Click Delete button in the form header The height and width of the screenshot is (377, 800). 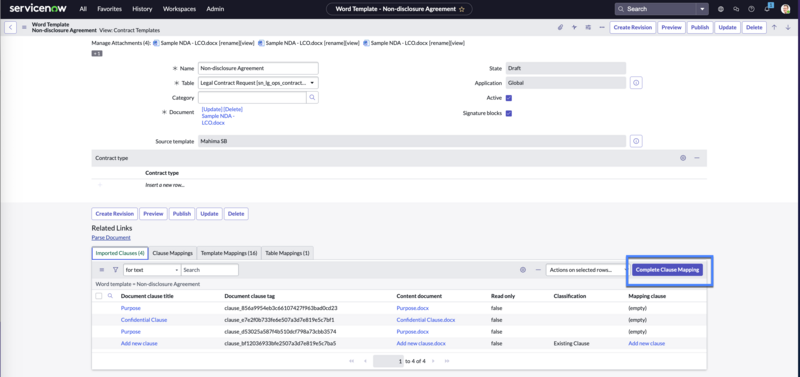[754, 28]
